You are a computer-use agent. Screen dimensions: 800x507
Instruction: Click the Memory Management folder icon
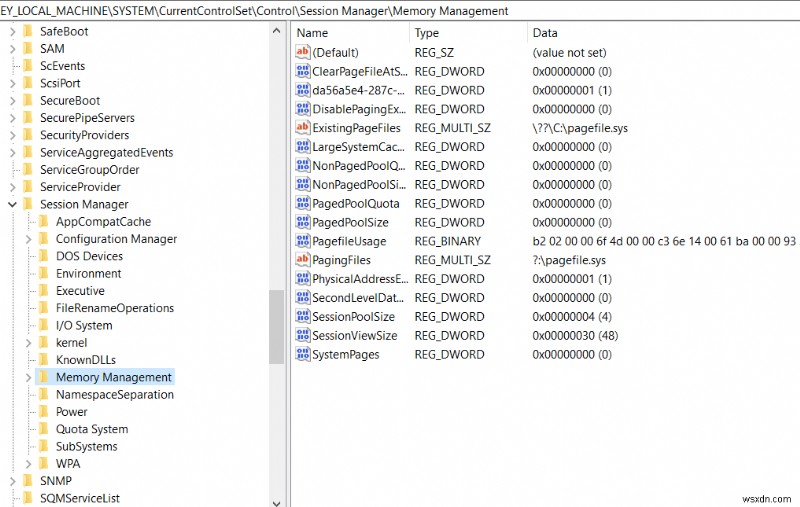[44, 377]
